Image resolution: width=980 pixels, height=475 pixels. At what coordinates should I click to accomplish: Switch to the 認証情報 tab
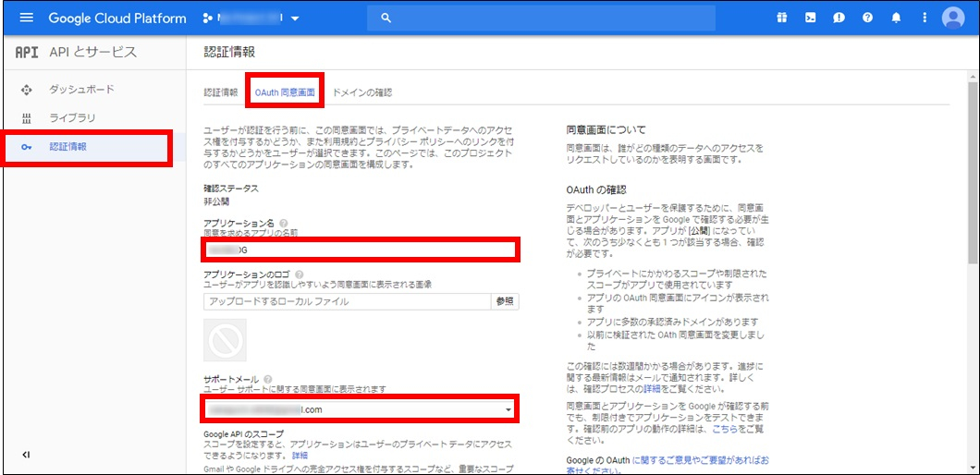point(221,92)
